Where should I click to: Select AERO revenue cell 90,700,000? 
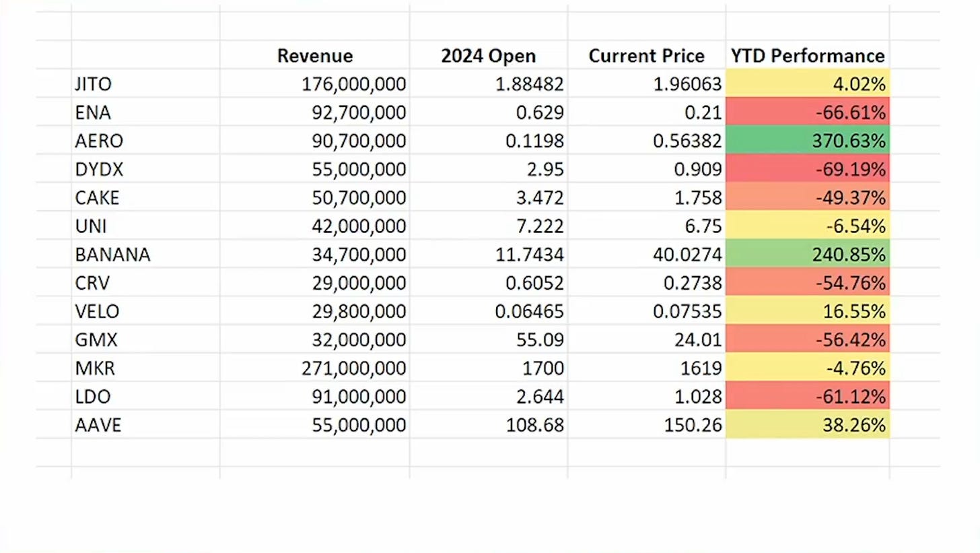point(314,140)
